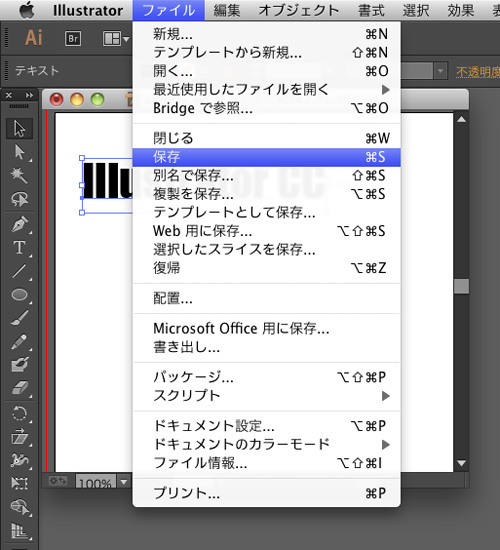Close the ファイル menu by clicking its title
The height and width of the screenshot is (550, 500).
(x=169, y=11)
